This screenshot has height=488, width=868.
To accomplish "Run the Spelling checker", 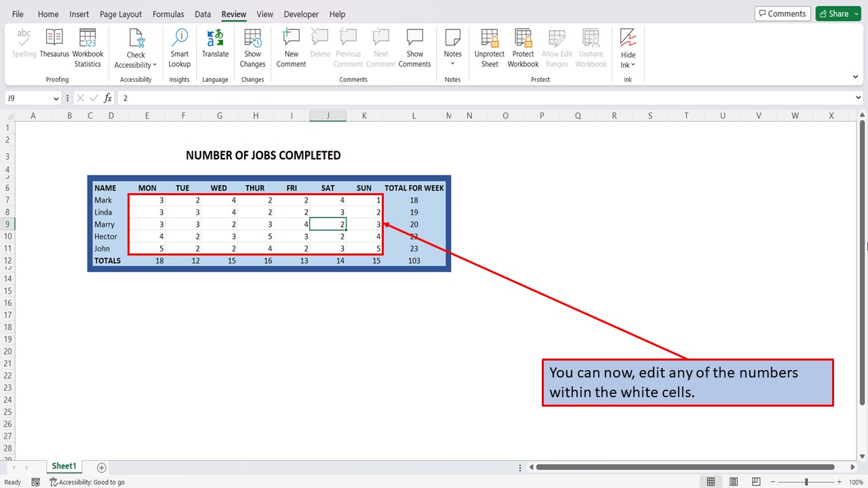I will click(x=24, y=45).
